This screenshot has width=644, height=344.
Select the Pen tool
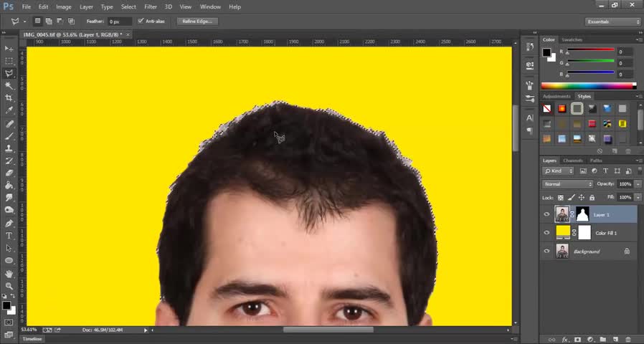click(9, 224)
